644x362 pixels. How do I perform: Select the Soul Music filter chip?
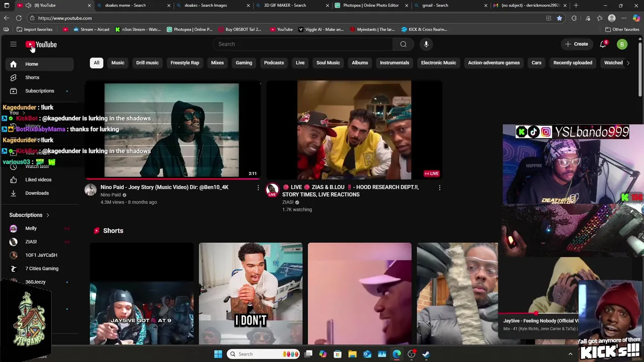point(328,63)
